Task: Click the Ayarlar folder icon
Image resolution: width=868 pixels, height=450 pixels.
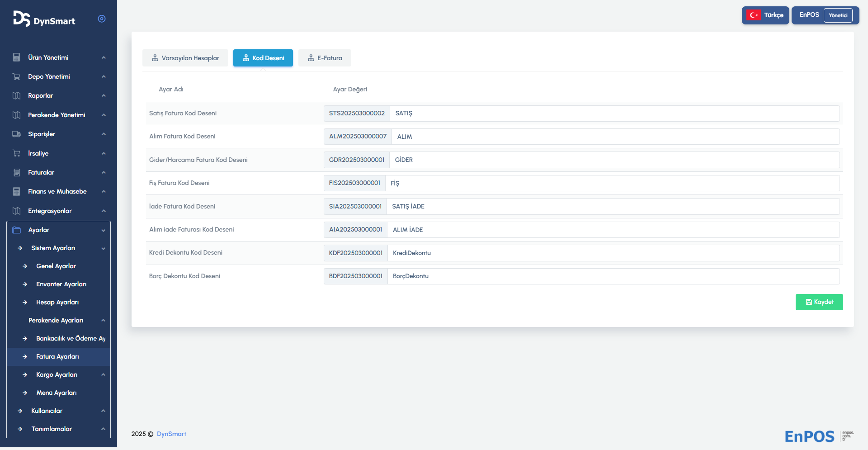Action: (17, 230)
